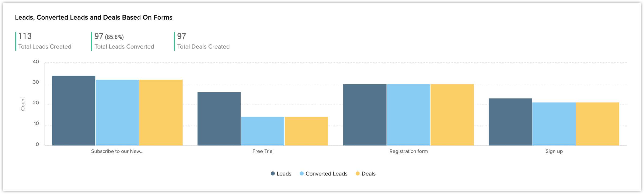Click the Free Trial Leads bar
644x194 pixels.
[x=219, y=119]
